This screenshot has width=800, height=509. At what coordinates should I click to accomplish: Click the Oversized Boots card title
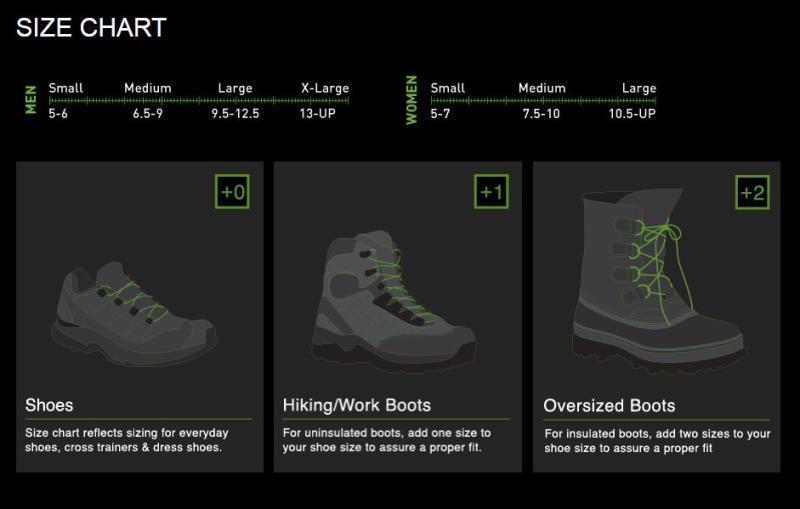pyautogui.click(x=609, y=405)
